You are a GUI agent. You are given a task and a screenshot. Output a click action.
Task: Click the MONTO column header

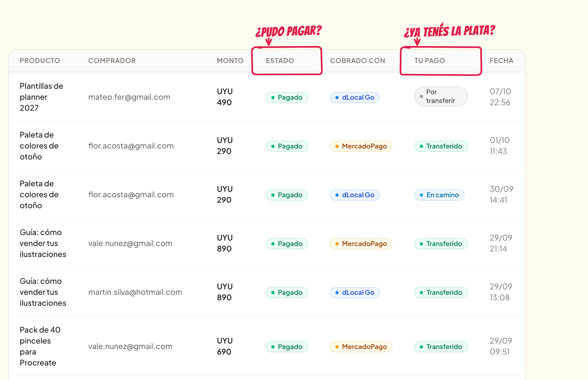[x=230, y=61]
